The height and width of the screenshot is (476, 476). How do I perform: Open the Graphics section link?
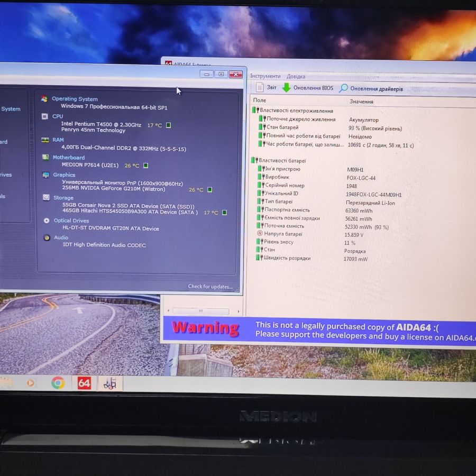[64, 175]
